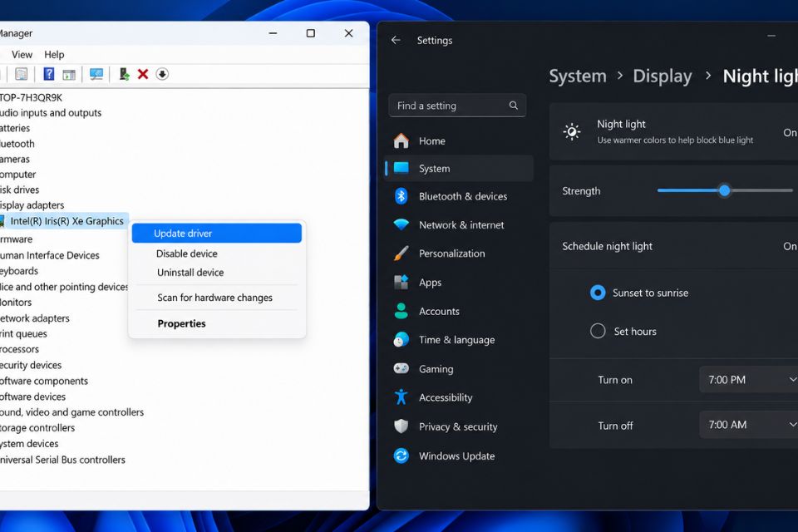The width and height of the screenshot is (798, 532).
Task: Open the Turn on time dropdown showing 7:00 PM
Action: (749, 380)
